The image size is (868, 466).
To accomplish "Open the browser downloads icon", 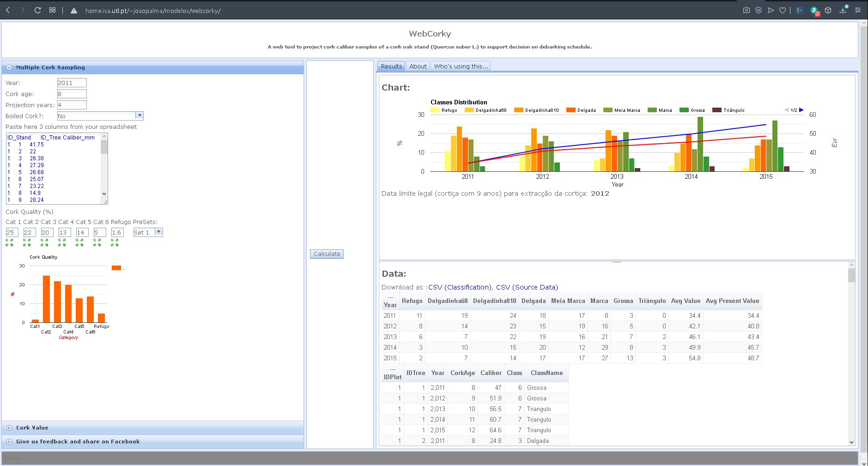I will tap(844, 10).
